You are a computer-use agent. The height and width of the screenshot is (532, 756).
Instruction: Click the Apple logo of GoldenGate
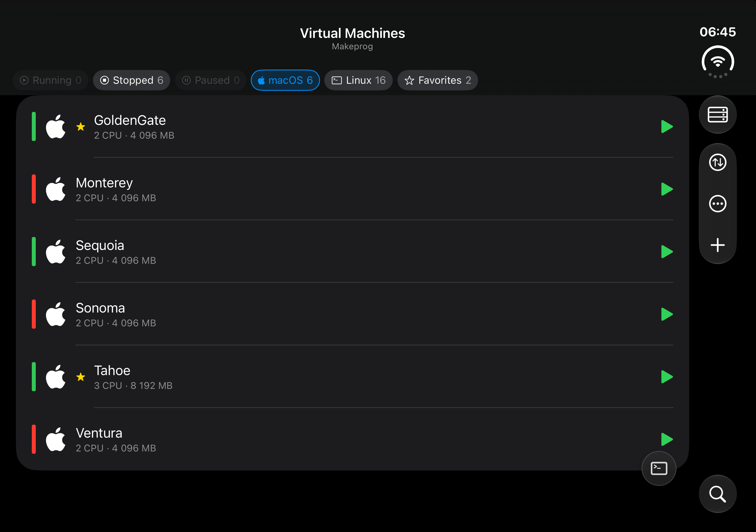56,126
